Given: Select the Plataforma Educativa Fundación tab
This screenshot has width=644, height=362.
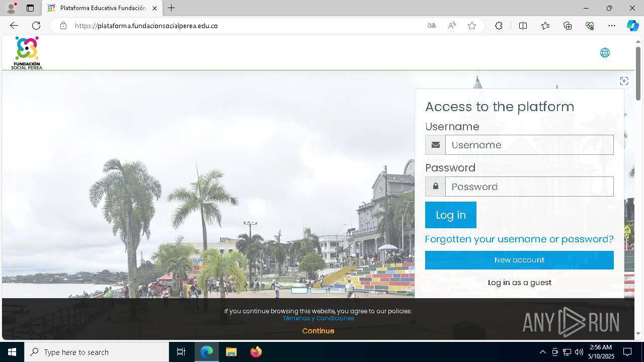Looking at the screenshot, I should coord(103,8).
